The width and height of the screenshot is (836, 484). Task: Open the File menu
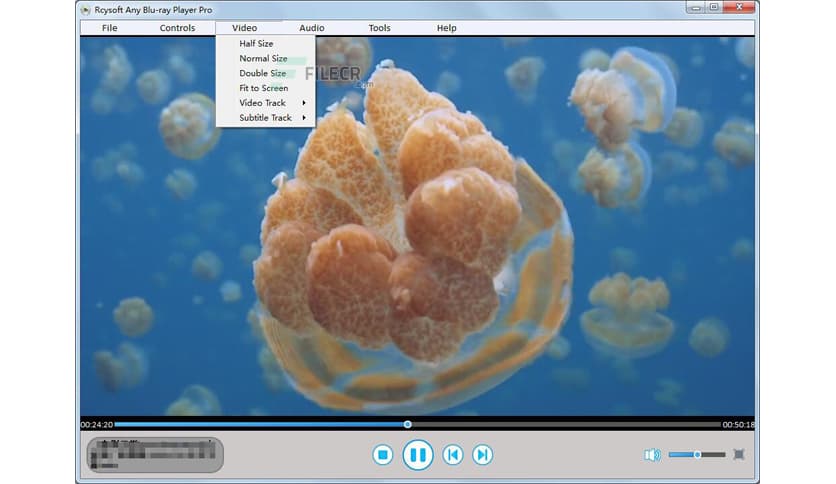pyautogui.click(x=109, y=28)
